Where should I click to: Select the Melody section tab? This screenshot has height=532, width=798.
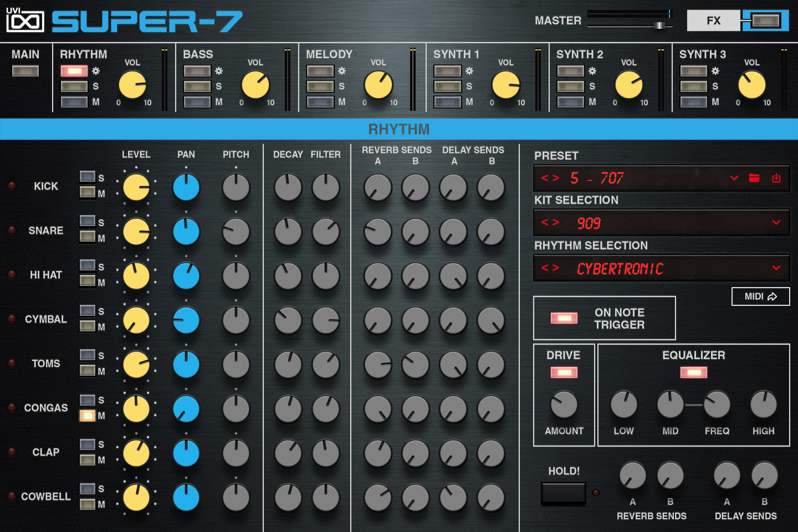329,54
